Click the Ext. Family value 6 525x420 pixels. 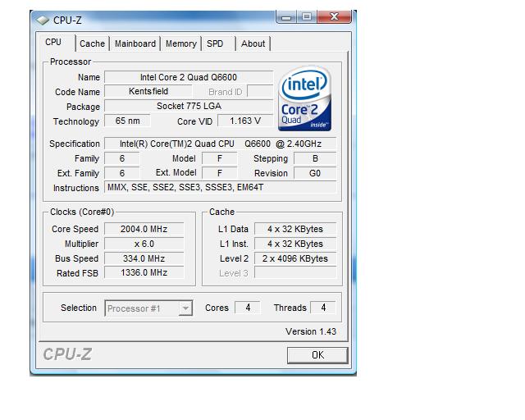tap(122, 173)
